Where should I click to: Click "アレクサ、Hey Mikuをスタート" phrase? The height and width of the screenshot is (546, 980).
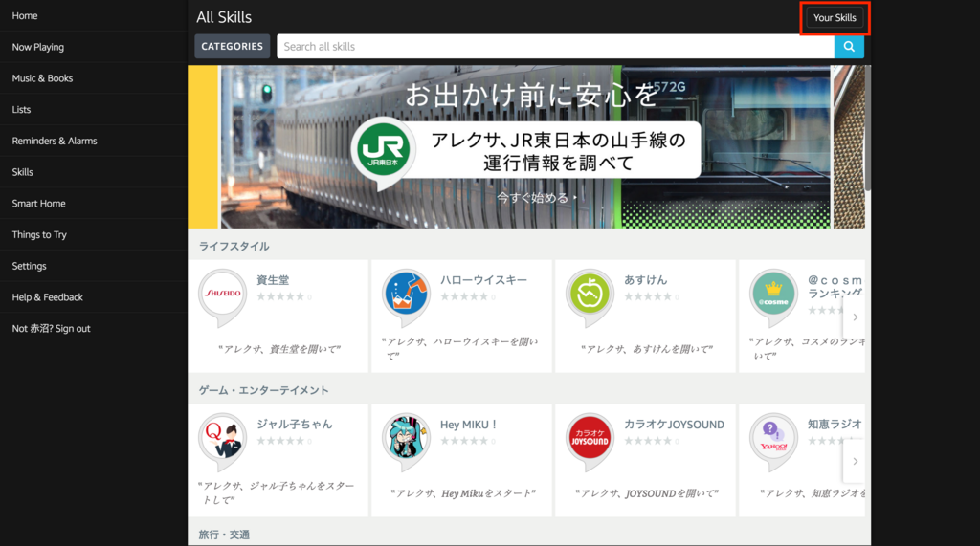(x=462, y=493)
